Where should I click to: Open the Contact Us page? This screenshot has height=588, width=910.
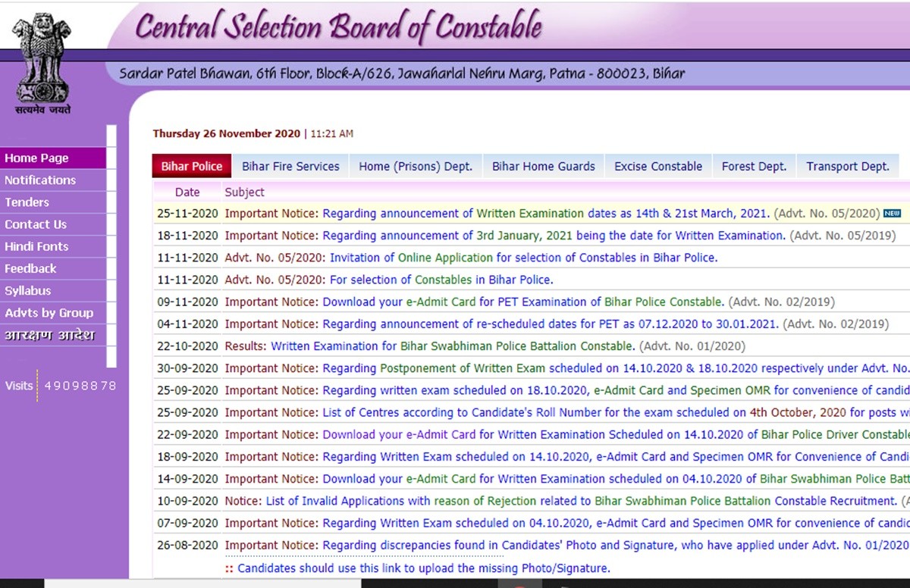36,224
